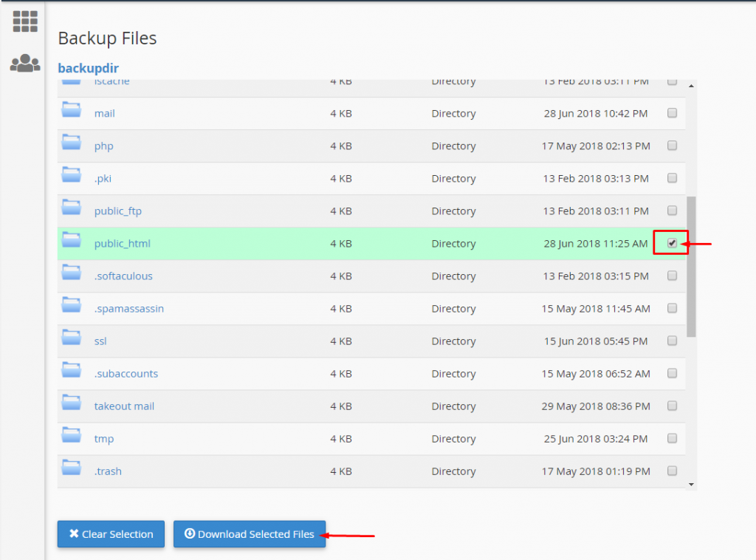Select the .softaculous row checkbox
Image resolution: width=756 pixels, height=560 pixels.
coord(672,276)
